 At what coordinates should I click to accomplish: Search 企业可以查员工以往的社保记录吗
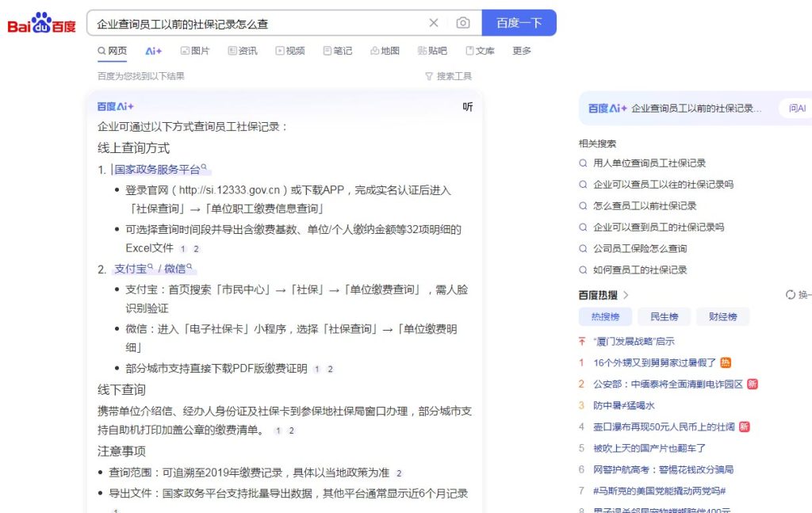(x=664, y=184)
